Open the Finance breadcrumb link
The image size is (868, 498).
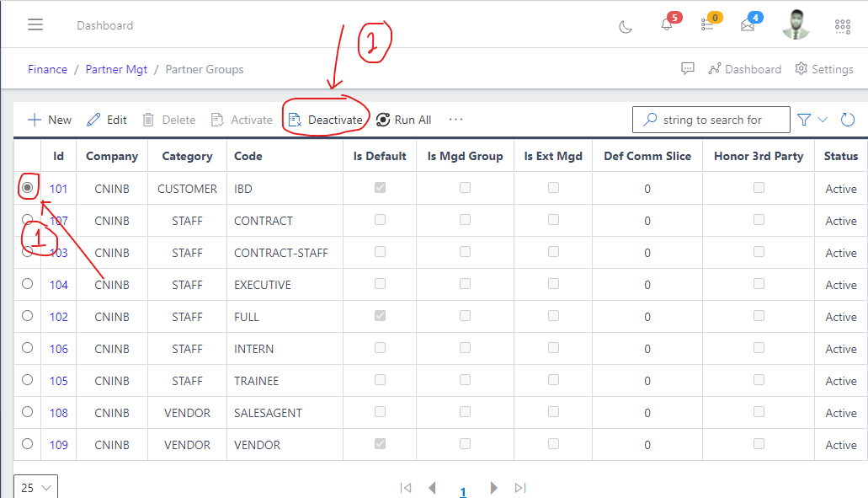tap(47, 68)
